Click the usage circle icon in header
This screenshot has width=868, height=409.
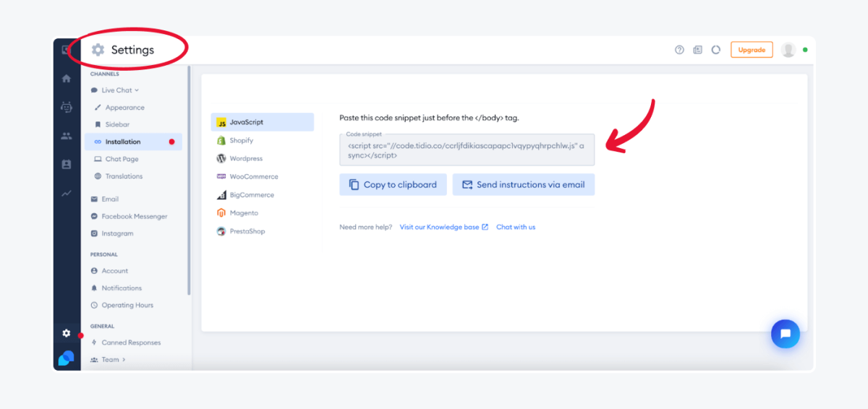[715, 50]
